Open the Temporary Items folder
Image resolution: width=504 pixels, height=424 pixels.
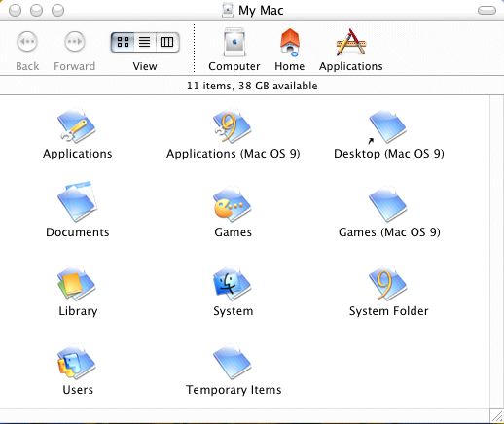tap(233, 363)
